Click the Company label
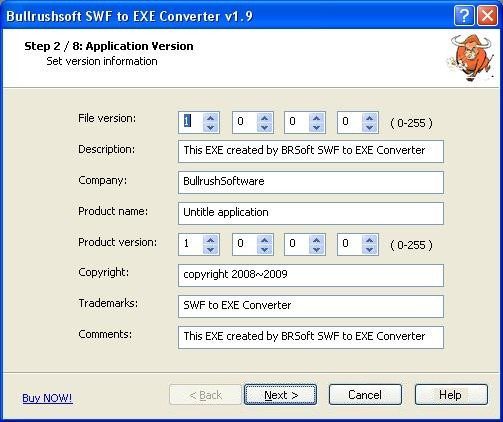Image resolution: width=503 pixels, height=422 pixels. click(x=103, y=180)
